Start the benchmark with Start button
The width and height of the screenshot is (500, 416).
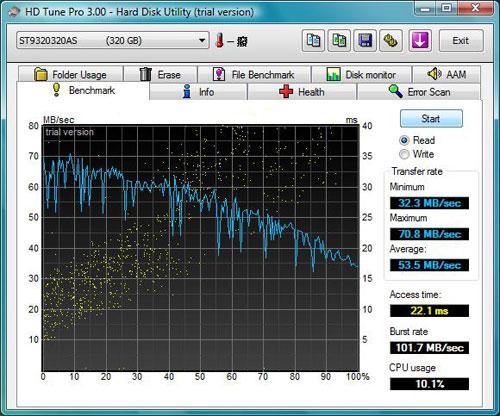tap(431, 119)
